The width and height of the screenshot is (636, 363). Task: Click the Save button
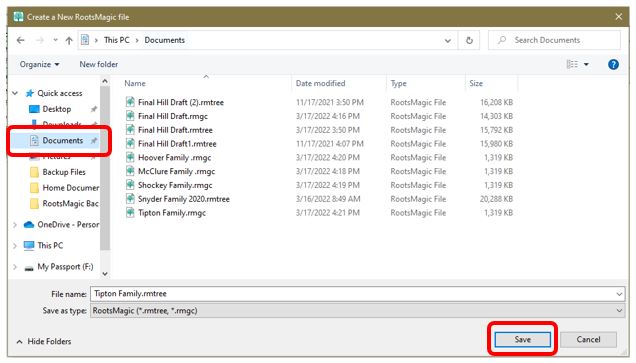click(x=522, y=339)
